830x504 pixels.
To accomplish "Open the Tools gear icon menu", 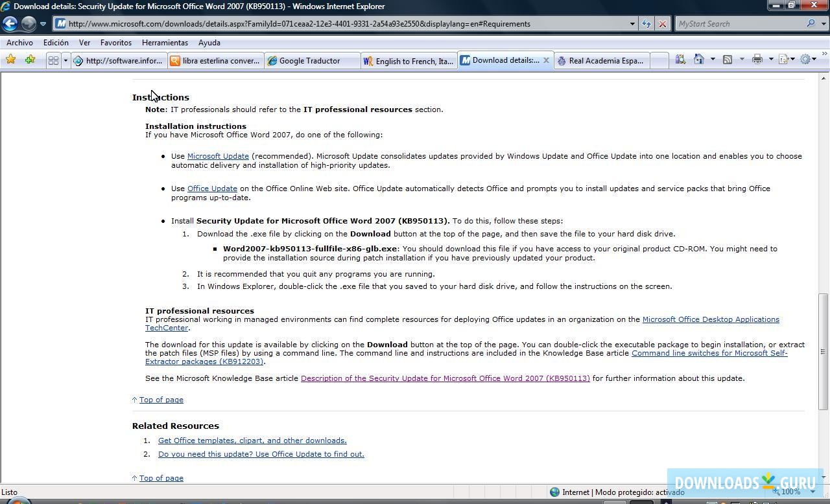I will coord(807,60).
